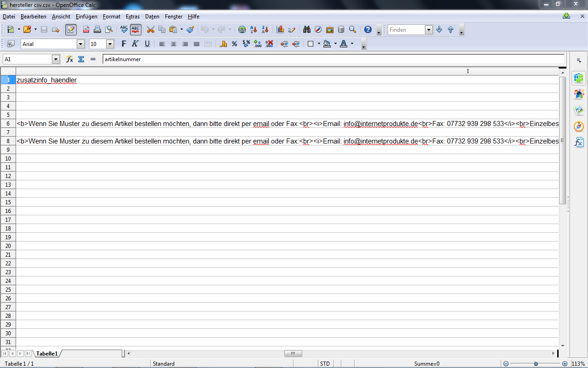This screenshot has width=588, height=368.
Task: Delete decimal place icon
Action: point(269,44)
